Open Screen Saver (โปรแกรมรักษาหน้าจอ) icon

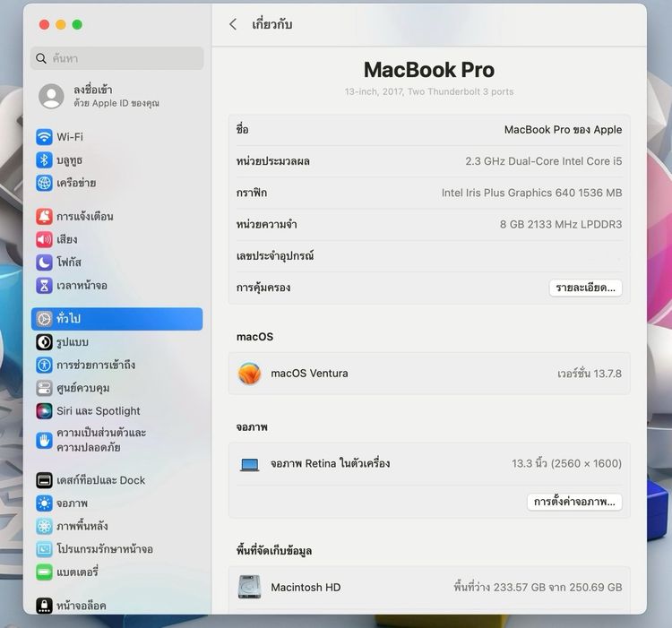[x=44, y=549]
